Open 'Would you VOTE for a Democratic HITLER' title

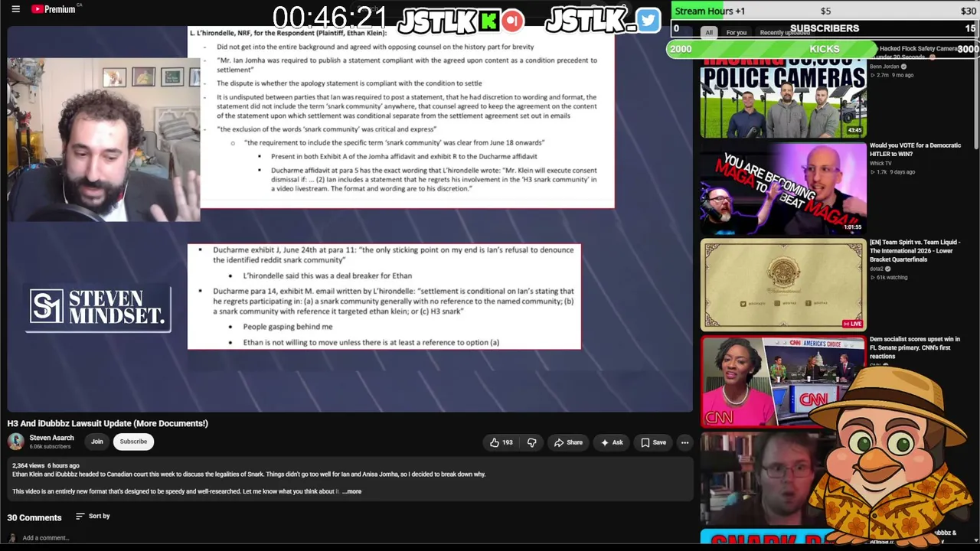[x=915, y=149]
